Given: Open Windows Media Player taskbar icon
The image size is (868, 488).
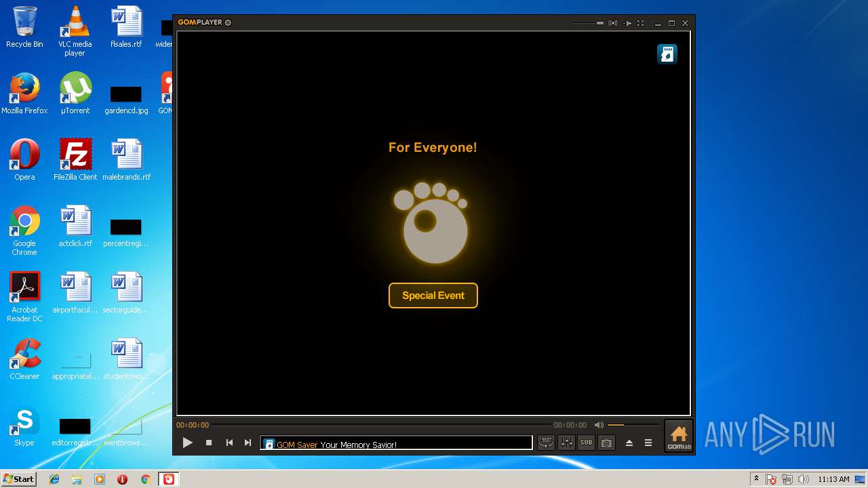Looking at the screenshot, I should tap(100, 479).
